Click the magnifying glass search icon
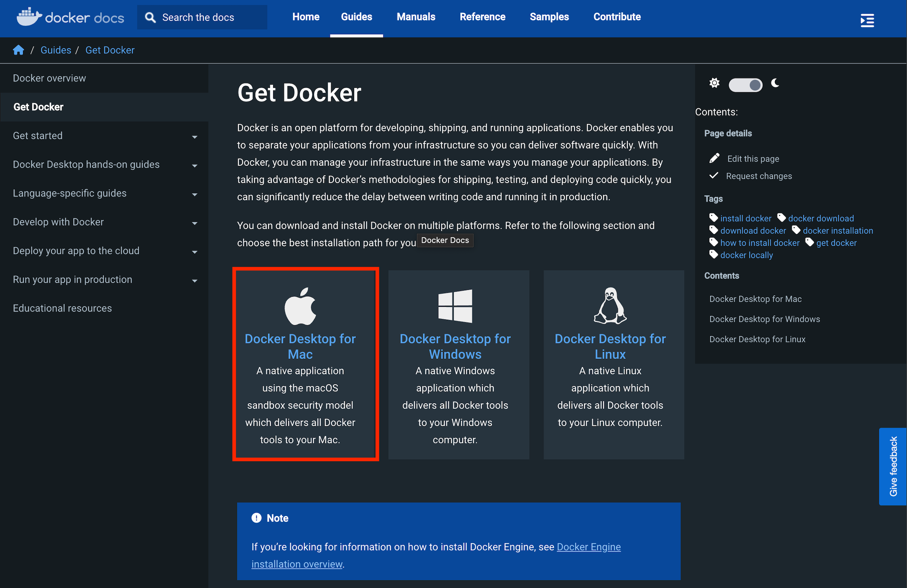This screenshot has height=588, width=907. [150, 17]
